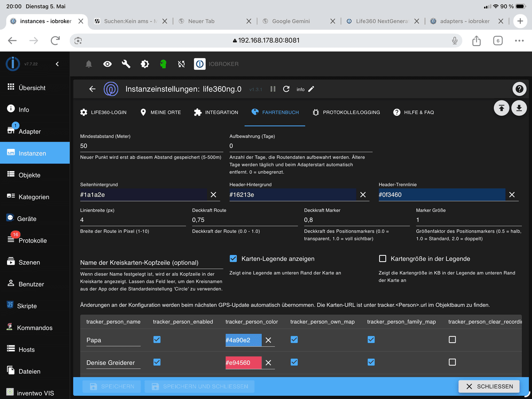Open inventwo VIS in the sidebar
Image resolution: width=532 pixels, height=399 pixels.
tap(35, 393)
